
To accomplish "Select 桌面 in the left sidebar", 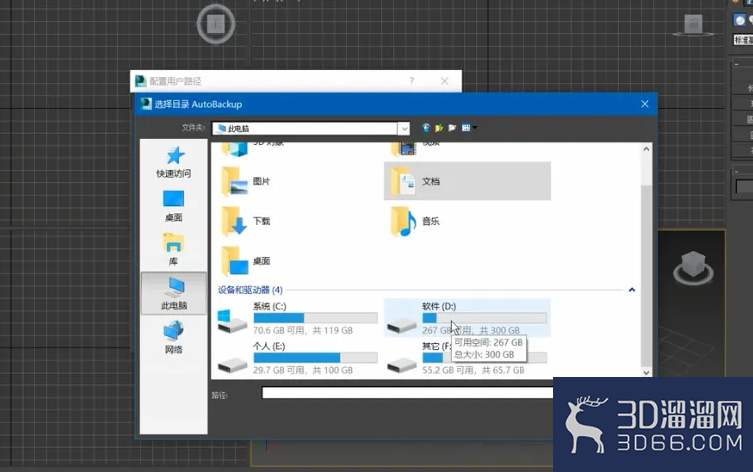I will (x=174, y=206).
